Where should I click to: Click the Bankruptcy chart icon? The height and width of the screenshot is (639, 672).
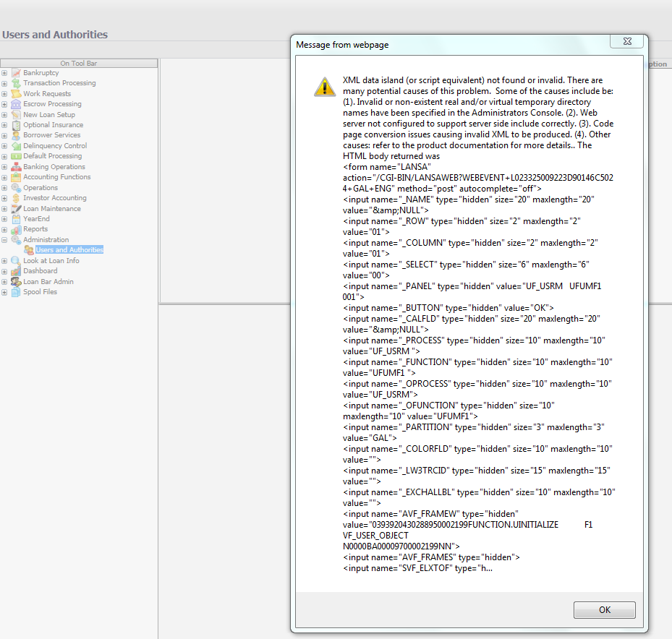tap(16, 73)
